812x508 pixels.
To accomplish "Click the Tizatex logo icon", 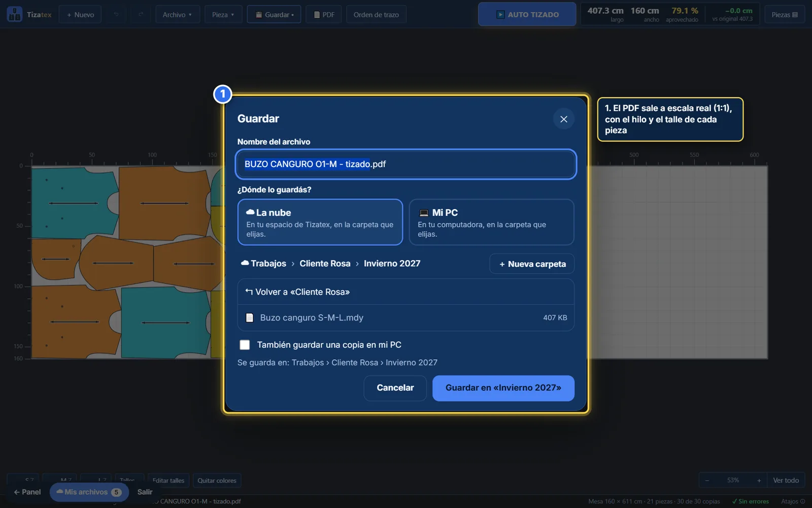I will pos(14,14).
